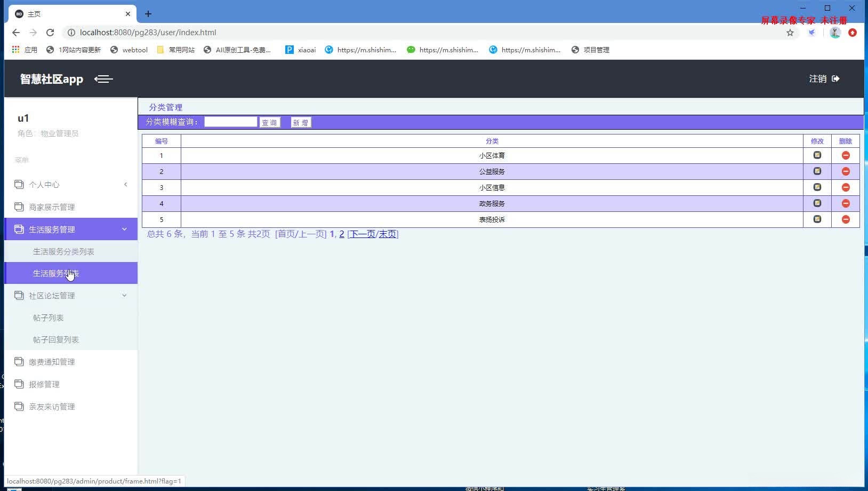This screenshot has height=491, width=868.
Task: Open the webtool bookmark
Action: [128, 50]
